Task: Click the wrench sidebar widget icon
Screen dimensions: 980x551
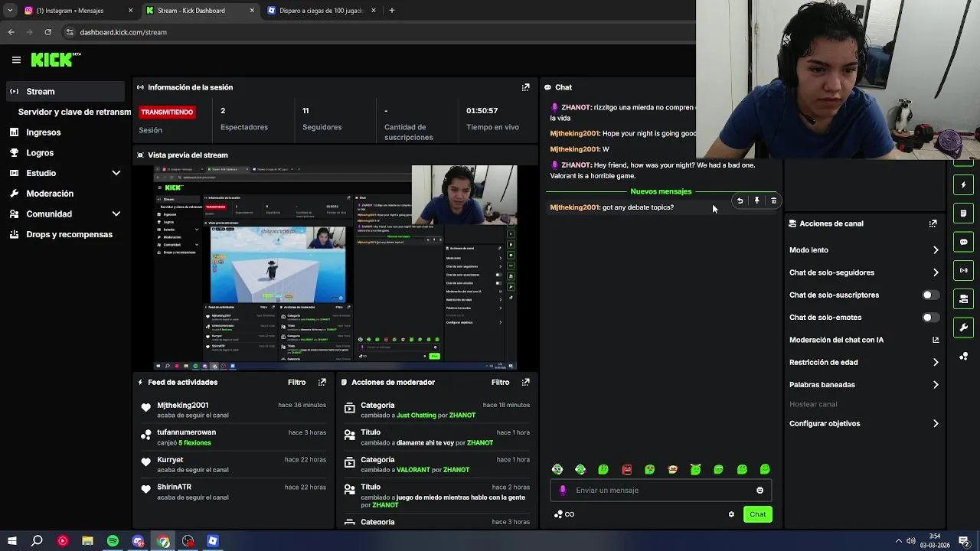Action: point(964,328)
